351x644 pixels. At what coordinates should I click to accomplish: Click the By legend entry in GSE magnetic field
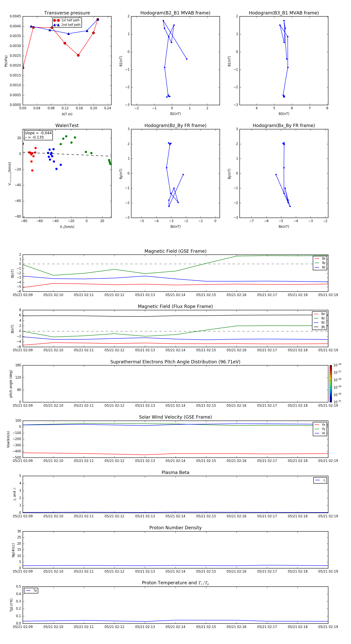(x=320, y=263)
